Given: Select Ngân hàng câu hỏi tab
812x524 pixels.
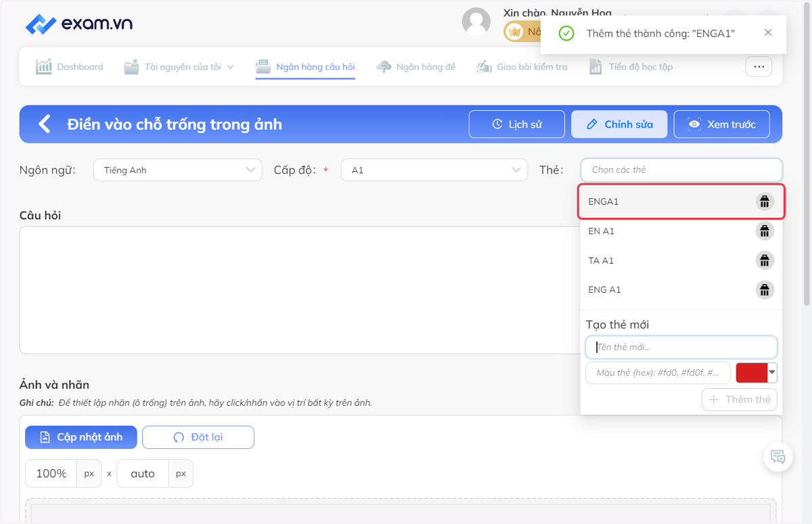Looking at the screenshot, I should click(x=305, y=66).
